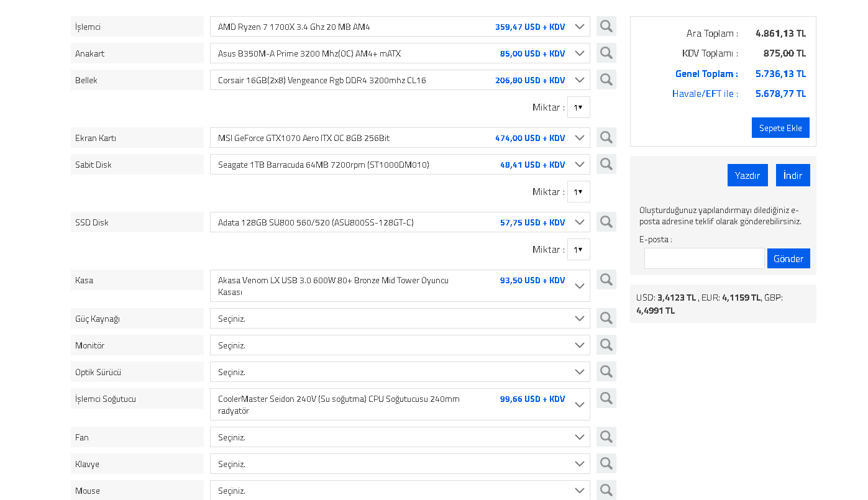Open the İşlemci Soğutucu dropdown showing CoolerMaster Seidon

click(400, 404)
